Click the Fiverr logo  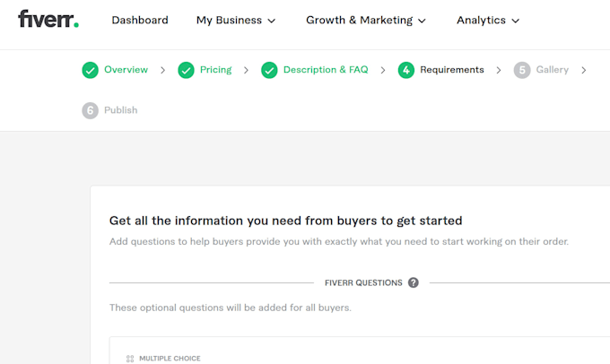point(48,19)
